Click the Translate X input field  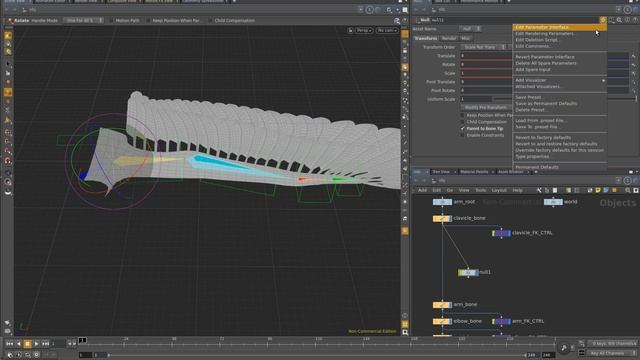click(x=487, y=56)
